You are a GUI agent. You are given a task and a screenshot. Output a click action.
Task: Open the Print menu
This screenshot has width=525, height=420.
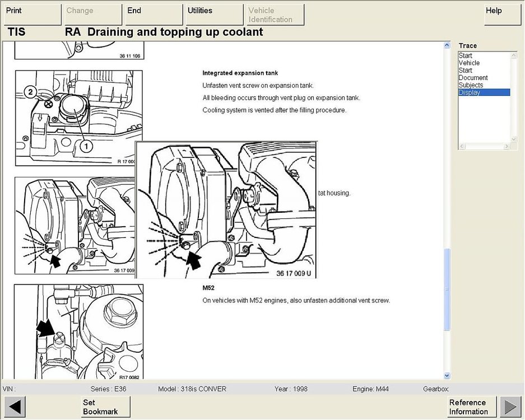coord(32,15)
